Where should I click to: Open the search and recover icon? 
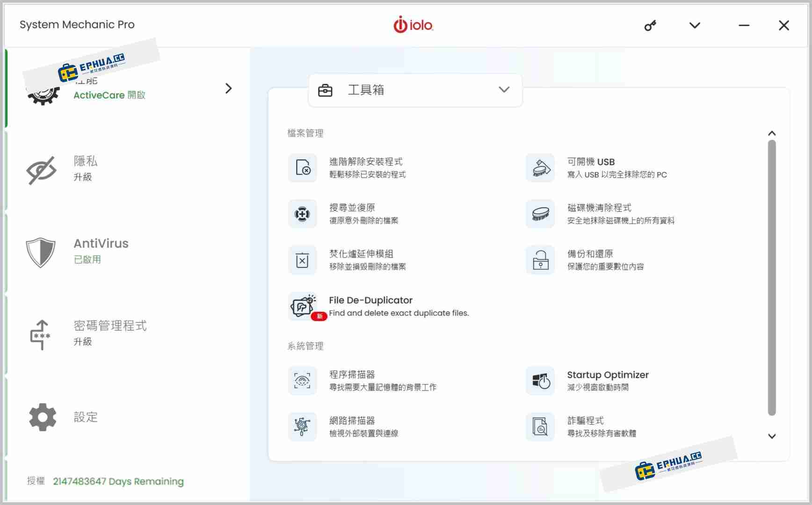coord(303,214)
